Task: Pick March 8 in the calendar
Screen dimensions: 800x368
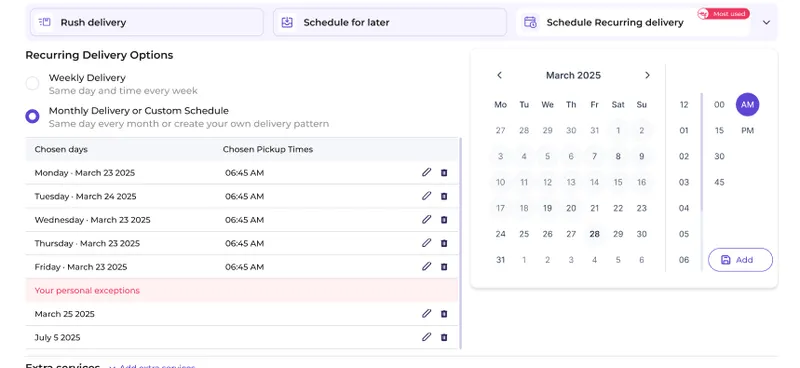Action: [618, 156]
